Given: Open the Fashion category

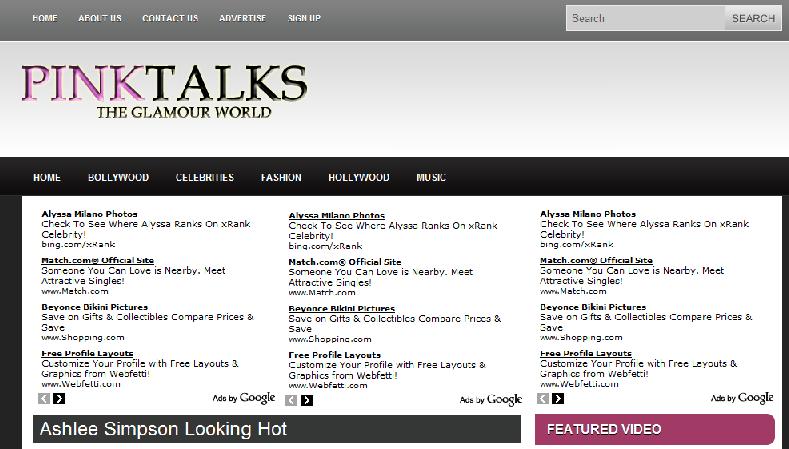Looking at the screenshot, I should point(281,177).
